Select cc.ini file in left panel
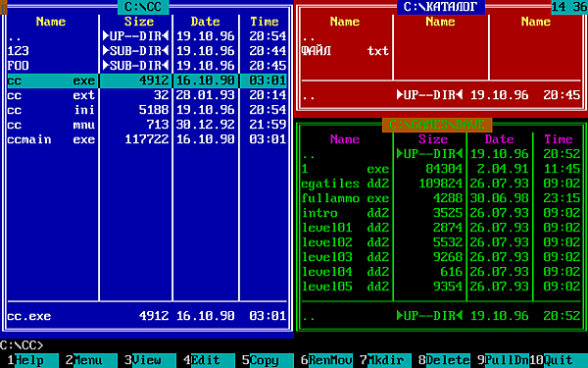This screenshot has width=588, height=368. click(x=147, y=110)
